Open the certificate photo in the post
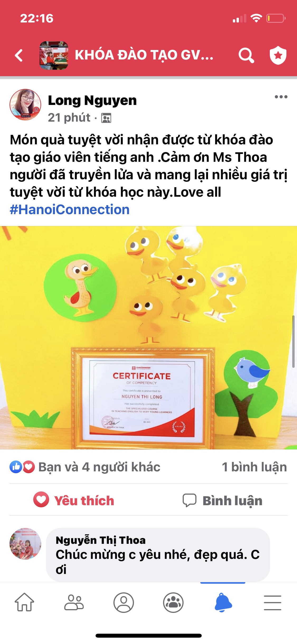This screenshot has width=297, height=644. [148, 338]
